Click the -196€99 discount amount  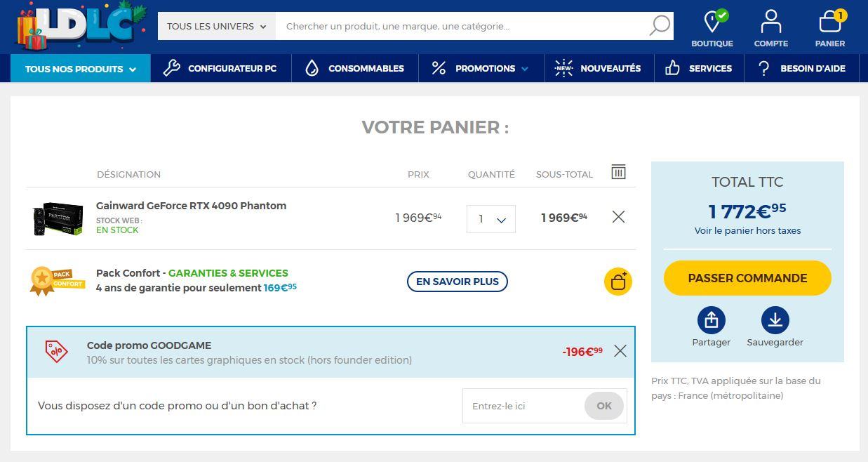pyautogui.click(x=582, y=351)
